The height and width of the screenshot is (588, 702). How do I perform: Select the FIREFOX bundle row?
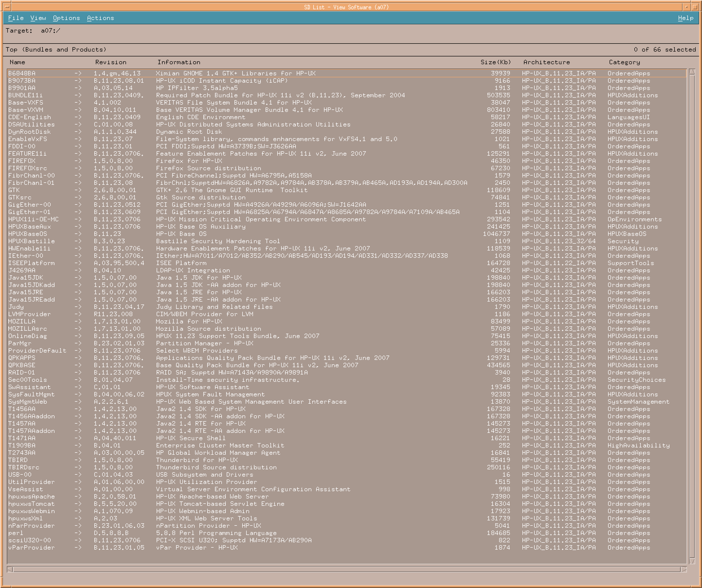(x=189, y=161)
